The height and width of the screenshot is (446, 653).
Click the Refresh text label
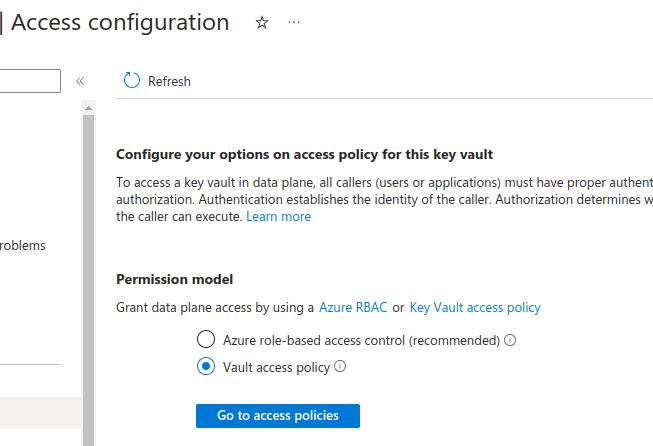coord(169,81)
